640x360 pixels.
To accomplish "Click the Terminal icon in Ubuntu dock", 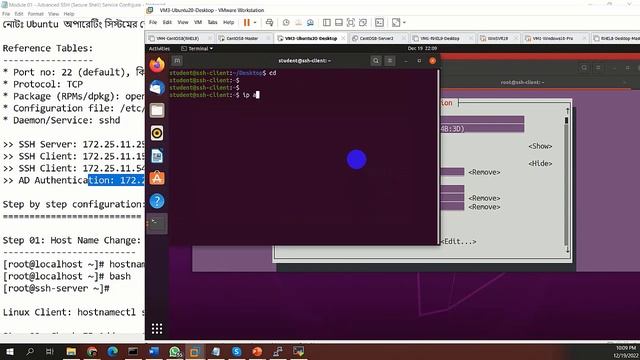I will tap(157, 223).
